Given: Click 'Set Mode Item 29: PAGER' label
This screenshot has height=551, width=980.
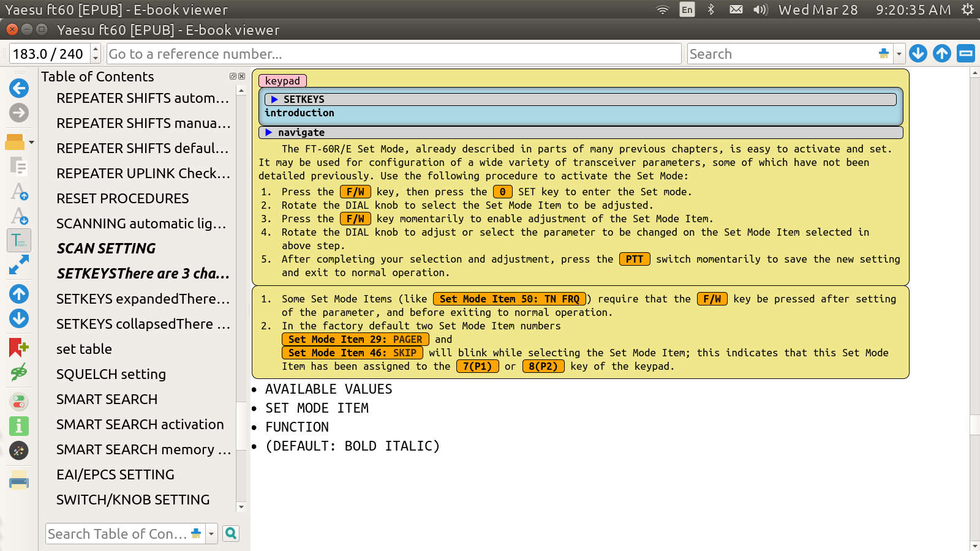Looking at the screenshot, I should [x=355, y=339].
